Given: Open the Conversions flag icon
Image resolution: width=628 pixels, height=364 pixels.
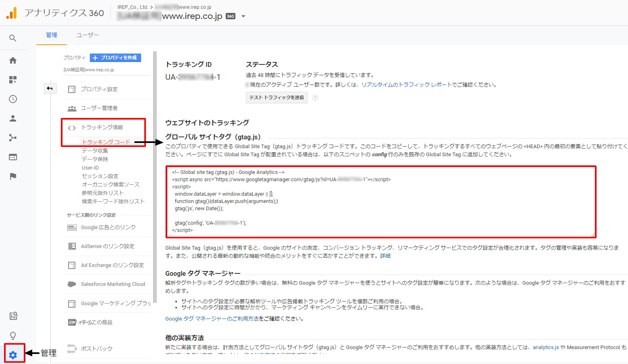Looking at the screenshot, I should [13, 176].
